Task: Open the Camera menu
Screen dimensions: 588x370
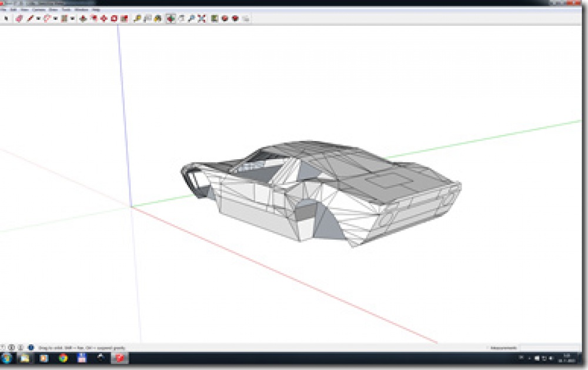Action: coord(39,9)
